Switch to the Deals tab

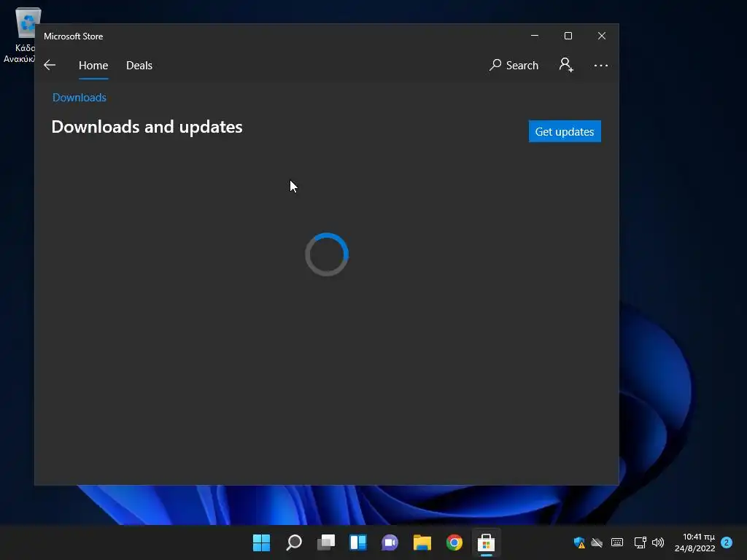click(x=139, y=65)
